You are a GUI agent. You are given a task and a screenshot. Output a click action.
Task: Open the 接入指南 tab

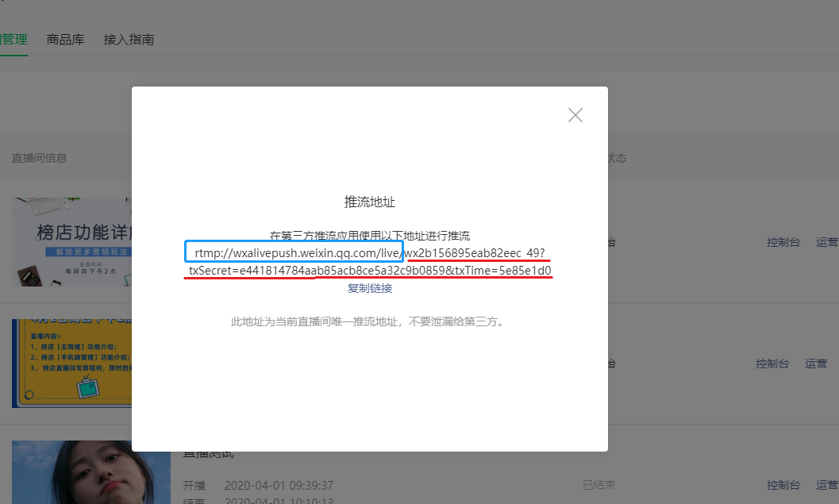pyautogui.click(x=129, y=39)
